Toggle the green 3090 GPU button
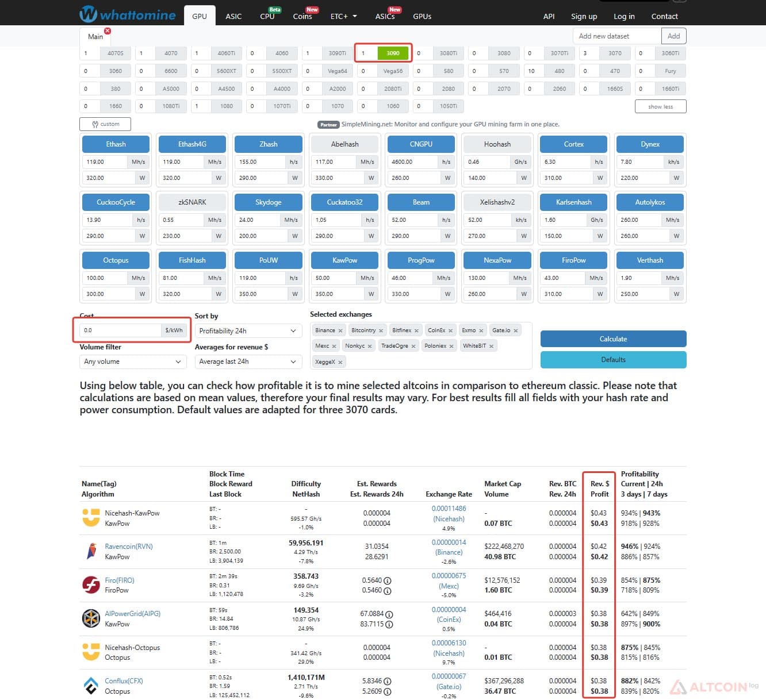The image size is (766, 700). (x=393, y=53)
